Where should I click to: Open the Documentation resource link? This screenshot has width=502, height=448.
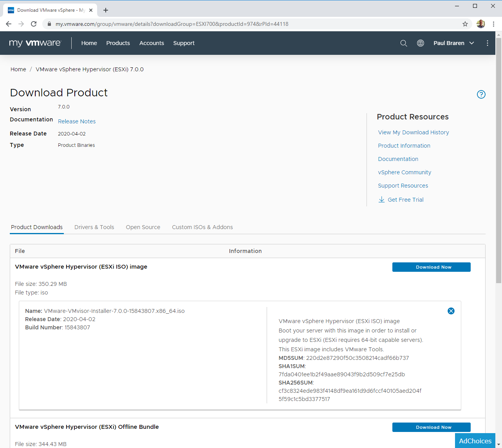pyautogui.click(x=398, y=159)
